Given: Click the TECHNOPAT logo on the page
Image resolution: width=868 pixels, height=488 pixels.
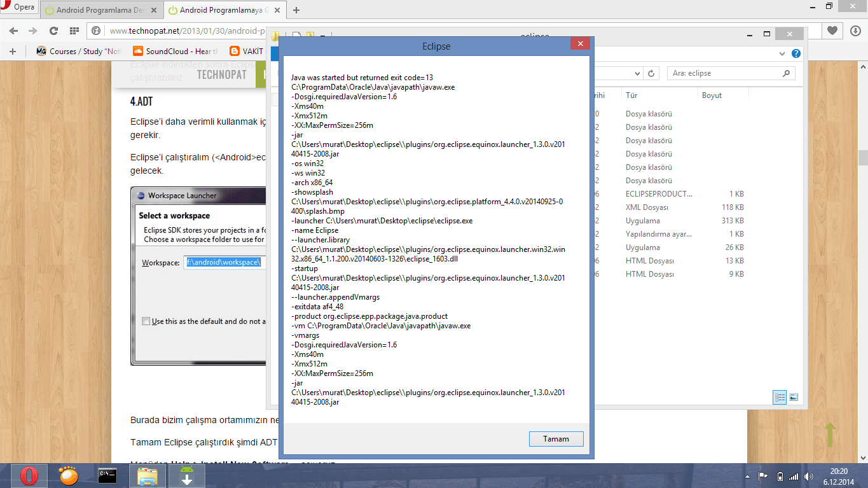Looking at the screenshot, I should tap(221, 74).
